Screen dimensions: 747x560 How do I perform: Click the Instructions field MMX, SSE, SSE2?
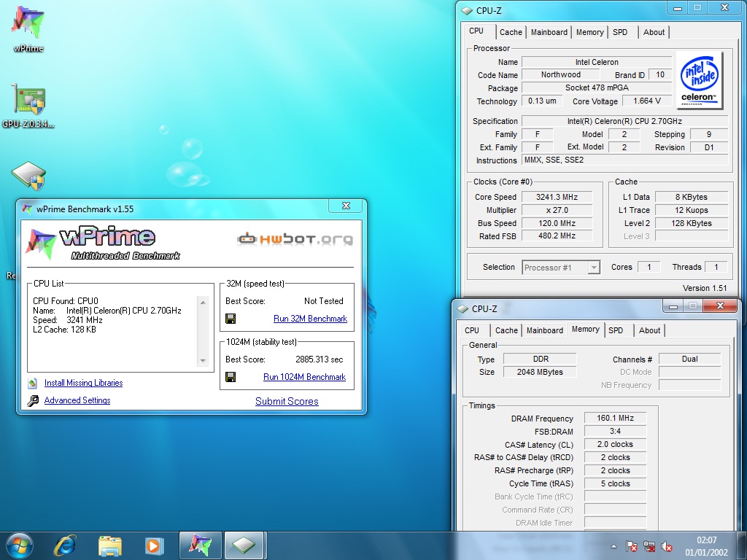click(624, 160)
